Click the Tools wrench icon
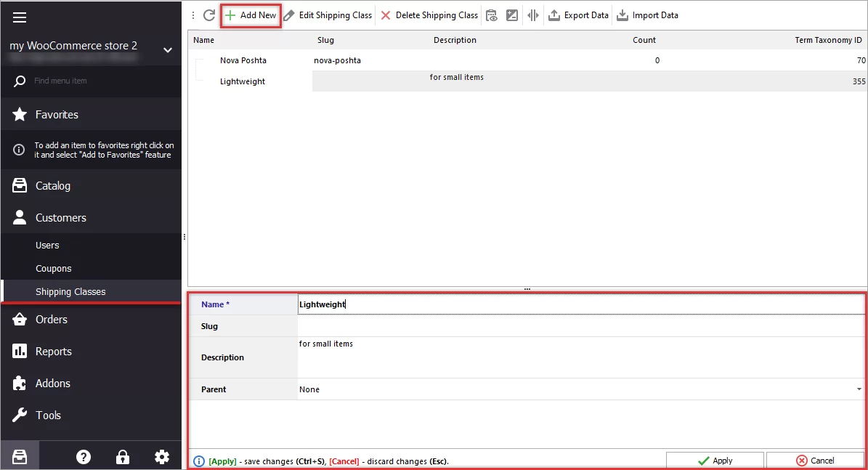The image size is (868, 470). coord(20,415)
